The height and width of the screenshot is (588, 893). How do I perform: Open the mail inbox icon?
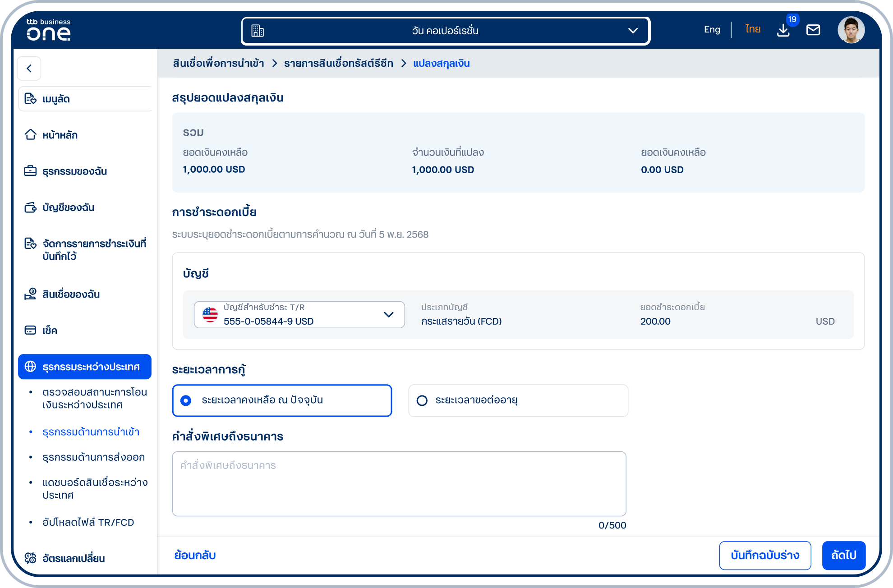click(813, 30)
